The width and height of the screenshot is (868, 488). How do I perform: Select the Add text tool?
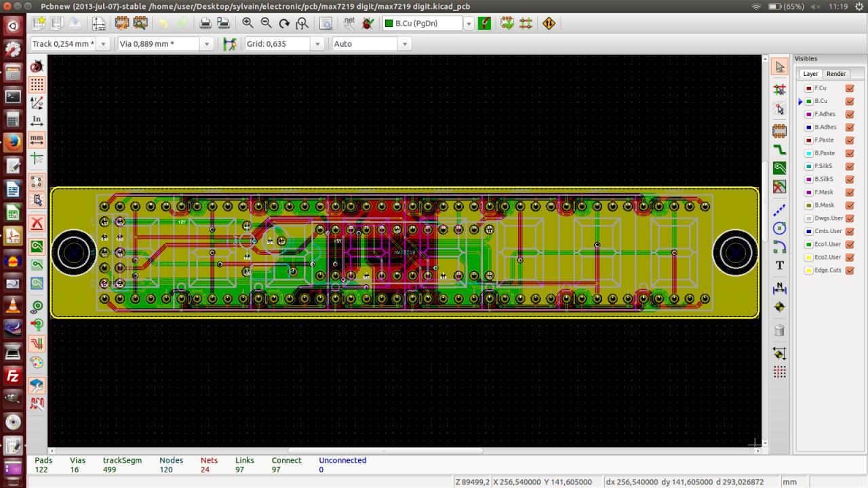pyautogui.click(x=779, y=265)
